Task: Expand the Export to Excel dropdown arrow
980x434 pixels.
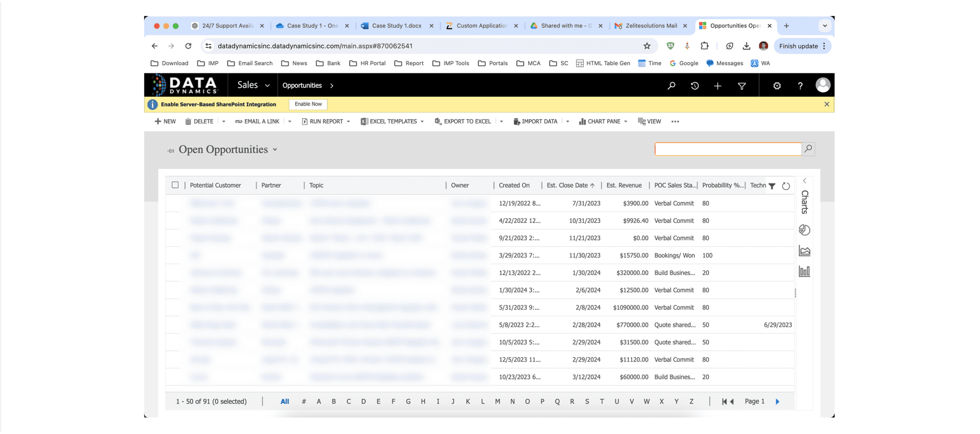Action: [501, 122]
